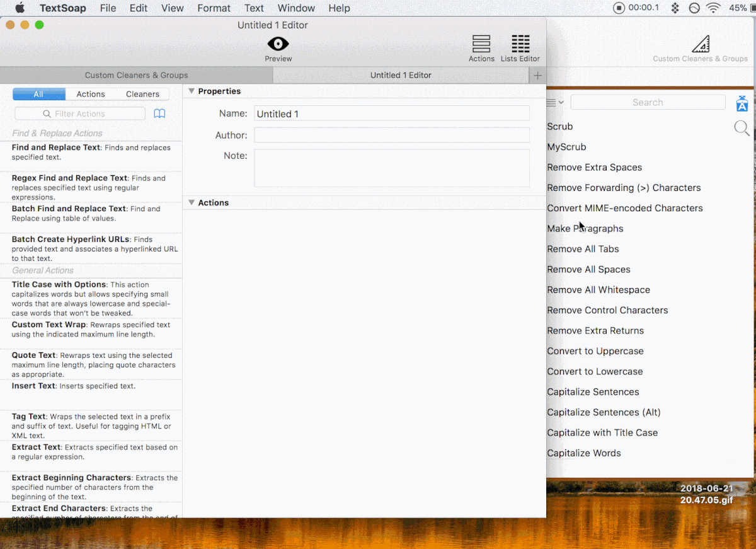Switch to Untitled 1 Editor tab

click(401, 75)
